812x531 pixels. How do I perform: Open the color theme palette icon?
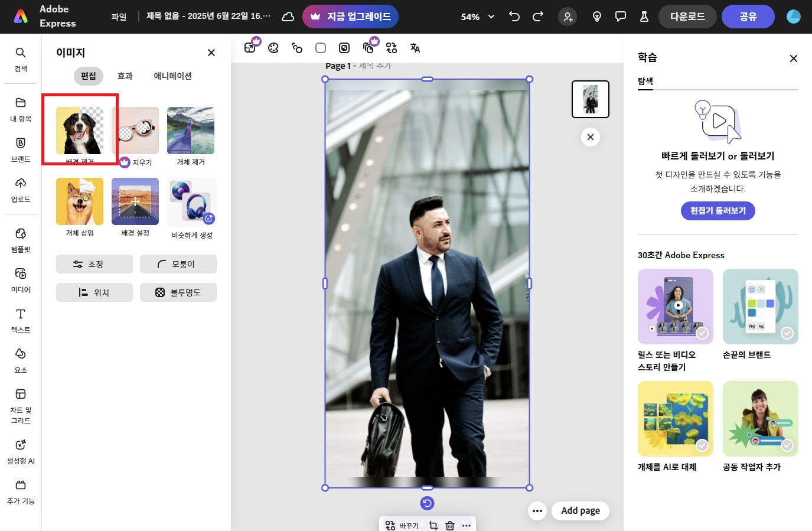click(273, 48)
